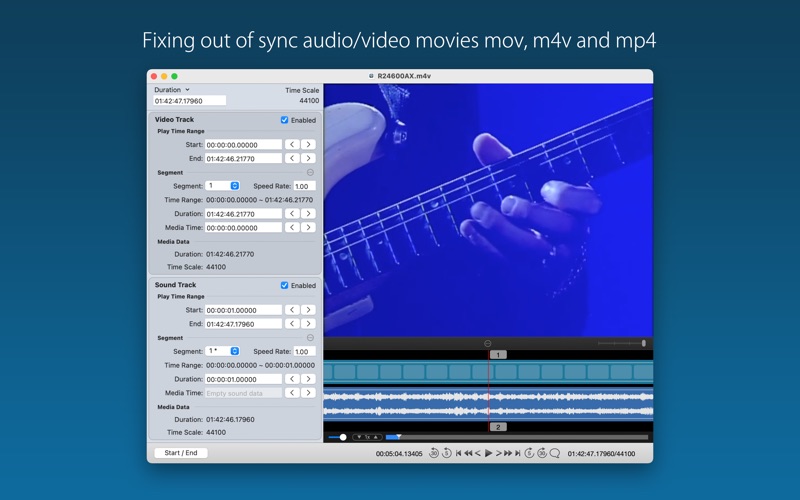The height and width of the screenshot is (500, 800).
Task: Increment Sound Track Media Time
Action: pos(308,392)
